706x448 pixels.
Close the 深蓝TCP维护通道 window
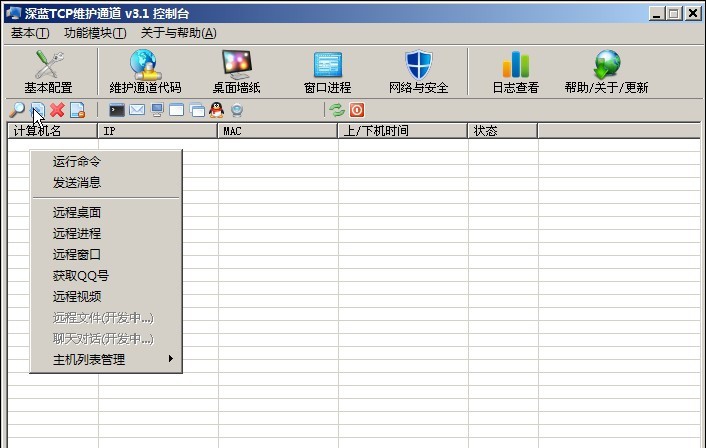pyautogui.click(x=692, y=14)
